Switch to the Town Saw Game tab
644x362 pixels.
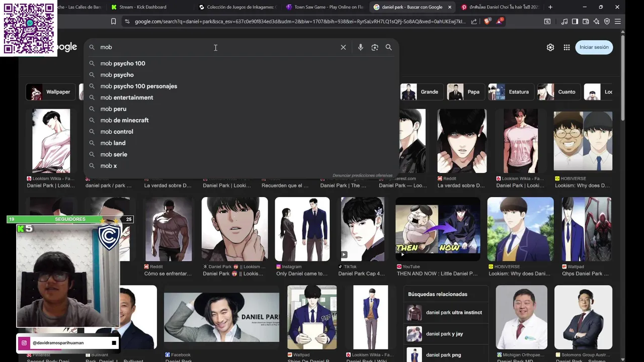tap(325, 7)
